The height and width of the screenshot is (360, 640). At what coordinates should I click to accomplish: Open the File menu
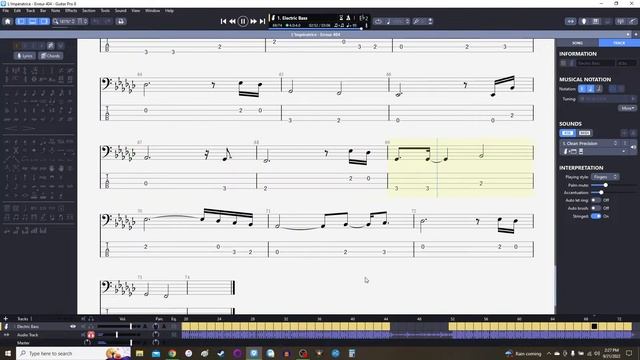pos(6,11)
